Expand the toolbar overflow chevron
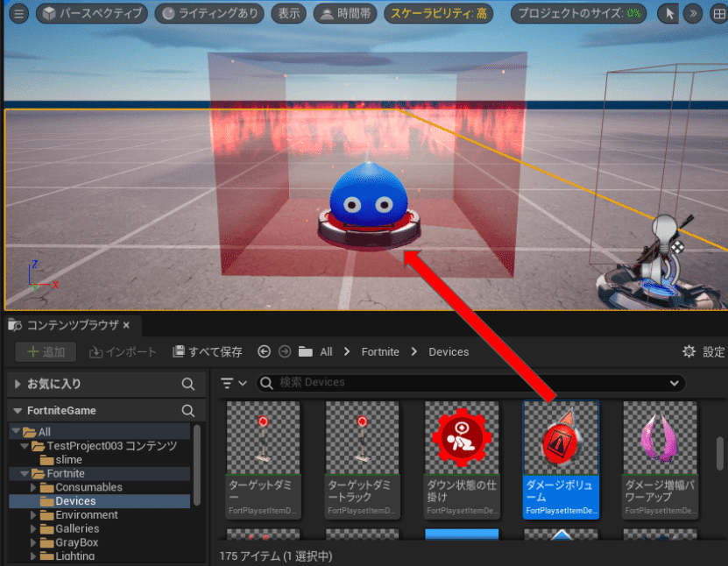This screenshot has width=728, height=566. [x=693, y=14]
